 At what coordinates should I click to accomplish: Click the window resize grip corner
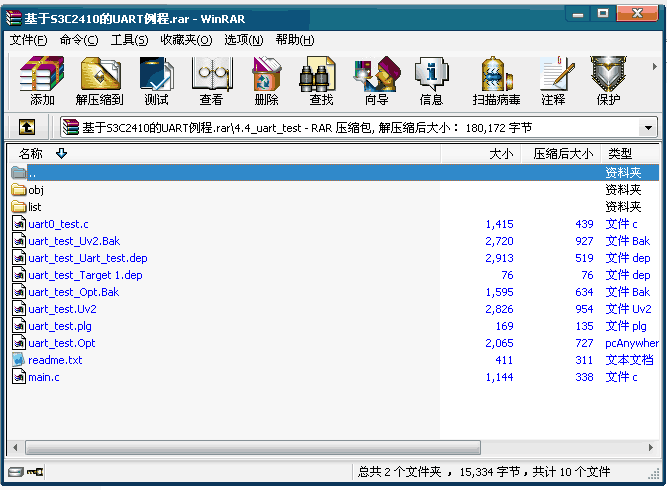point(654,475)
